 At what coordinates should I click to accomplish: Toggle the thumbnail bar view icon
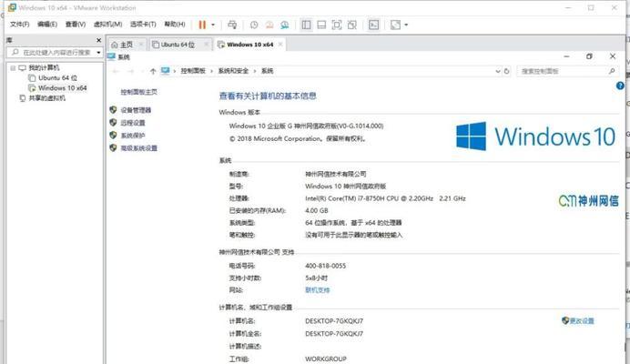[321, 25]
